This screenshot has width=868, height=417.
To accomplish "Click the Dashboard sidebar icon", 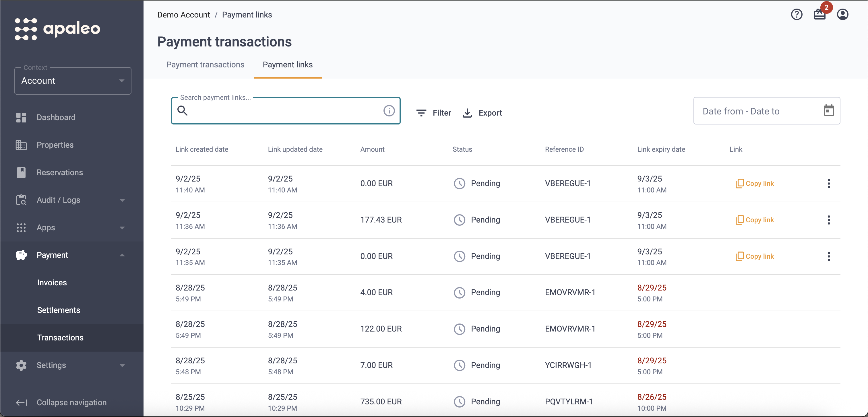I will click(21, 118).
